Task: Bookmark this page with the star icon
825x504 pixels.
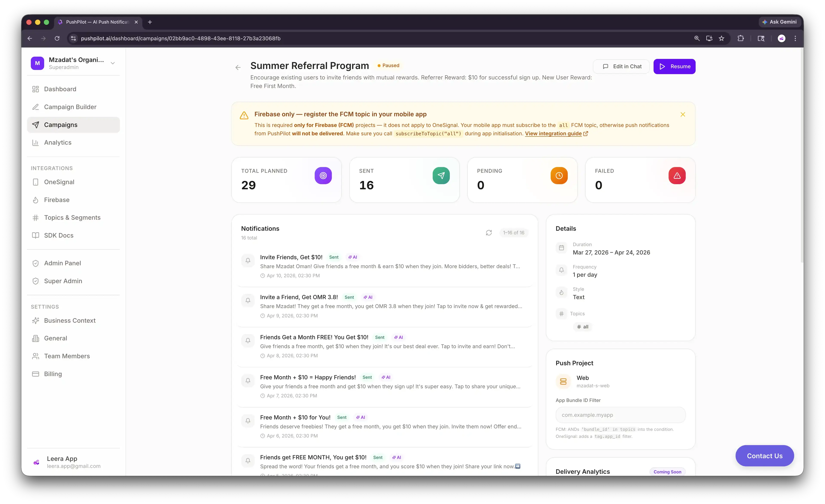Action: click(x=721, y=38)
